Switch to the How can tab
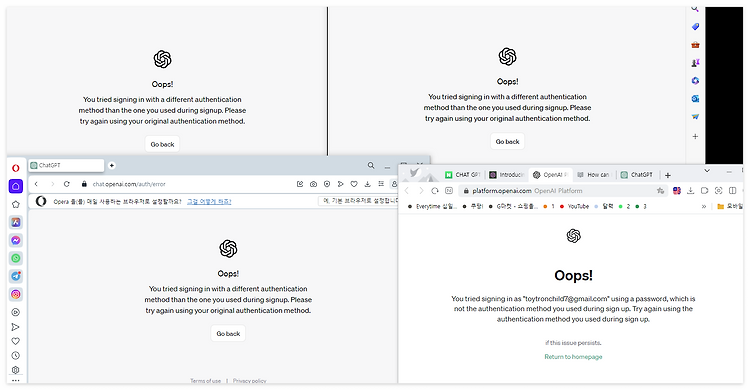 (x=594, y=175)
